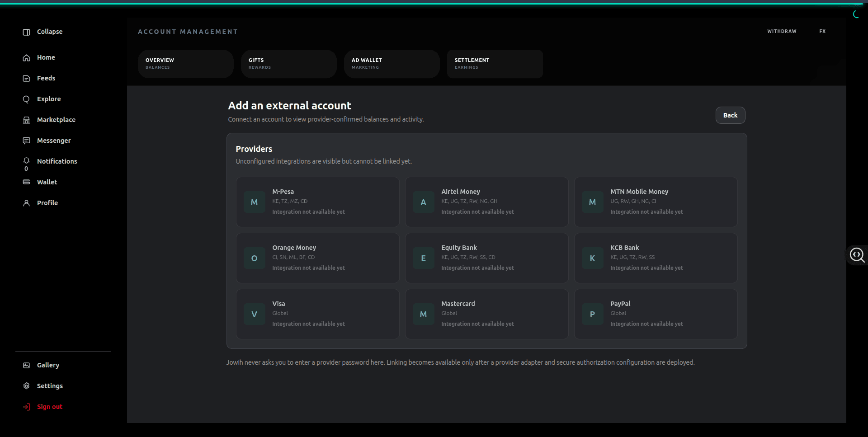
Task: Select the MTN Mobile Money name
Action: (639, 192)
